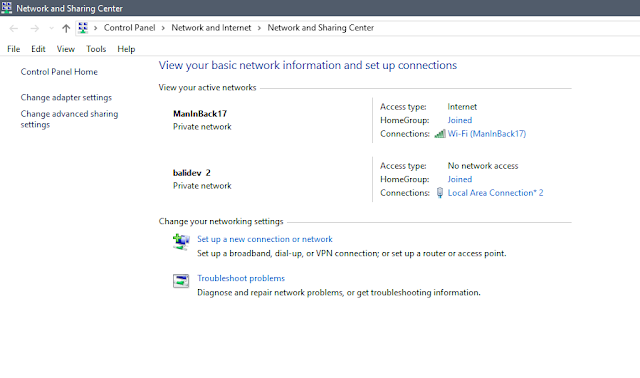
Task: Open Change advanced sharing settings
Action: click(69, 119)
